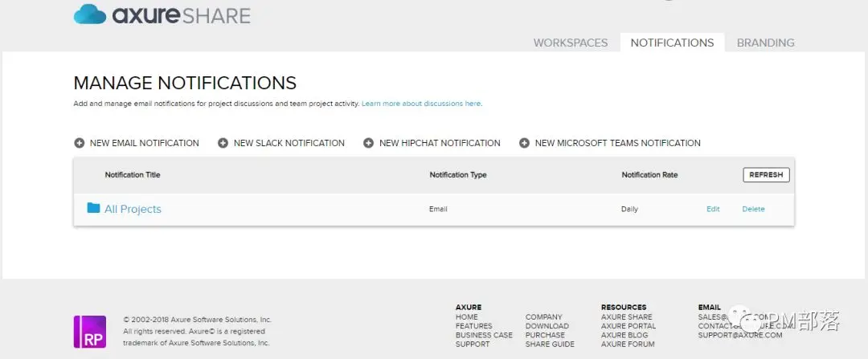Select the Daily rate cell
The height and width of the screenshot is (359, 868).
coord(629,209)
